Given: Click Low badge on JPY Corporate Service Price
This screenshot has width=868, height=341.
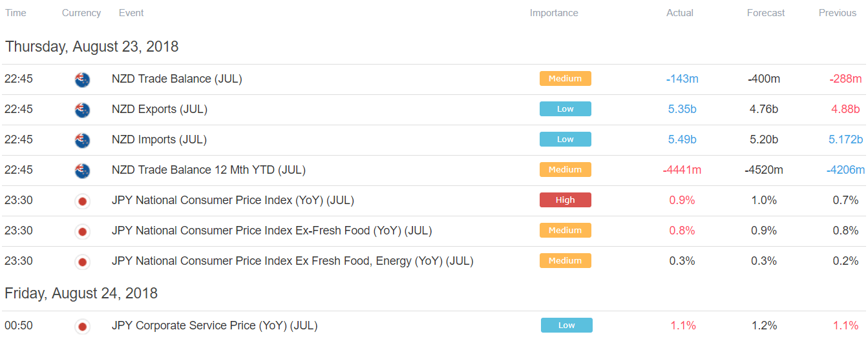Looking at the screenshot, I should (x=567, y=325).
